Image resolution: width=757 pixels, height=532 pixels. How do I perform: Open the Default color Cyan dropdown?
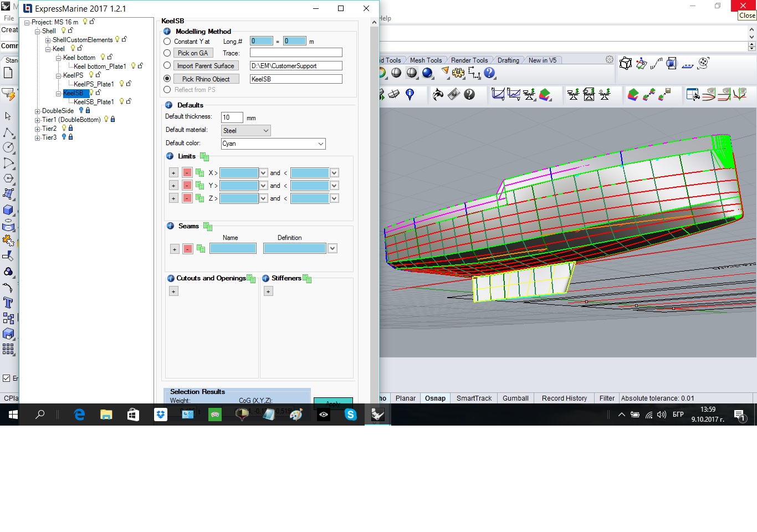[x=273, y=144]
